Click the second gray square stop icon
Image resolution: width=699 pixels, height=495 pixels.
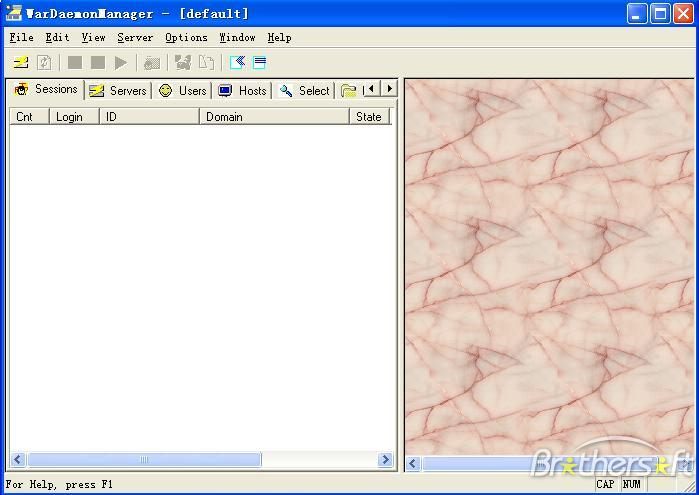click(x=98, y=62)
